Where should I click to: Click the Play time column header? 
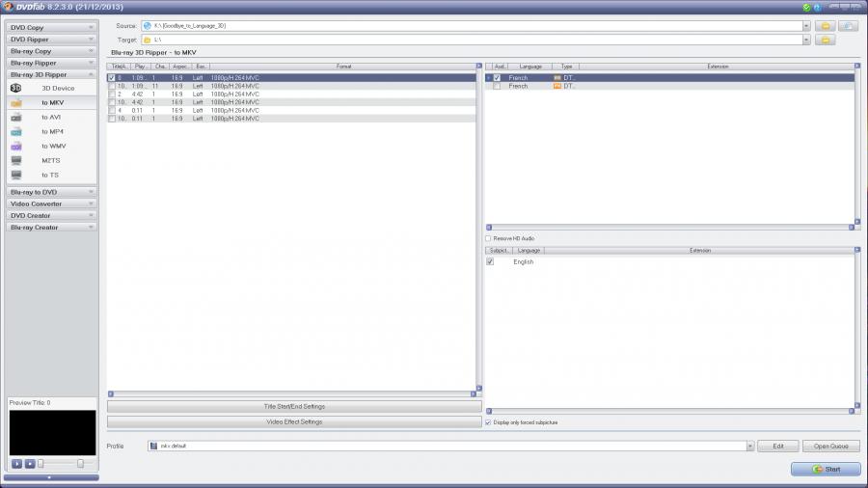tap(141, 67)
